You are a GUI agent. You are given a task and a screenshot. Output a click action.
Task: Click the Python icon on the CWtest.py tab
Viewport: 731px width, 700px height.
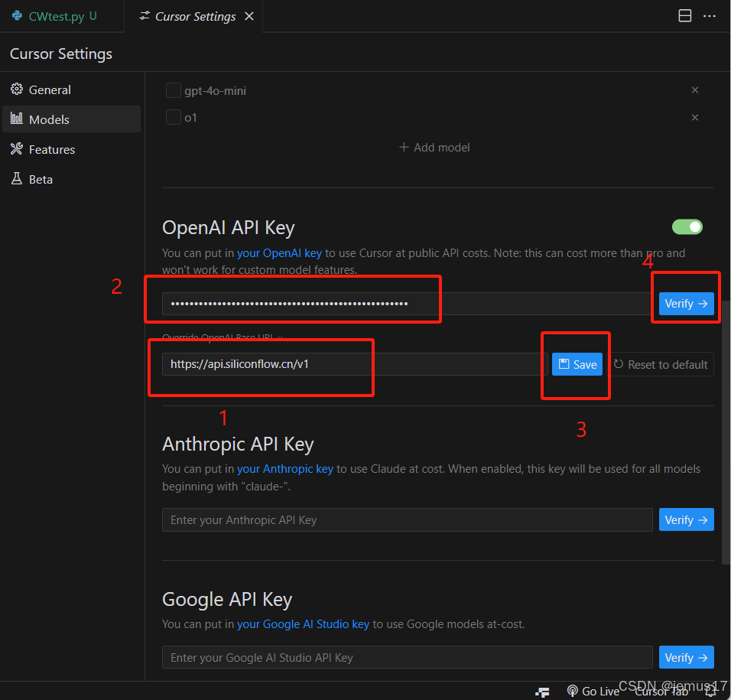(x=18, y=16)
